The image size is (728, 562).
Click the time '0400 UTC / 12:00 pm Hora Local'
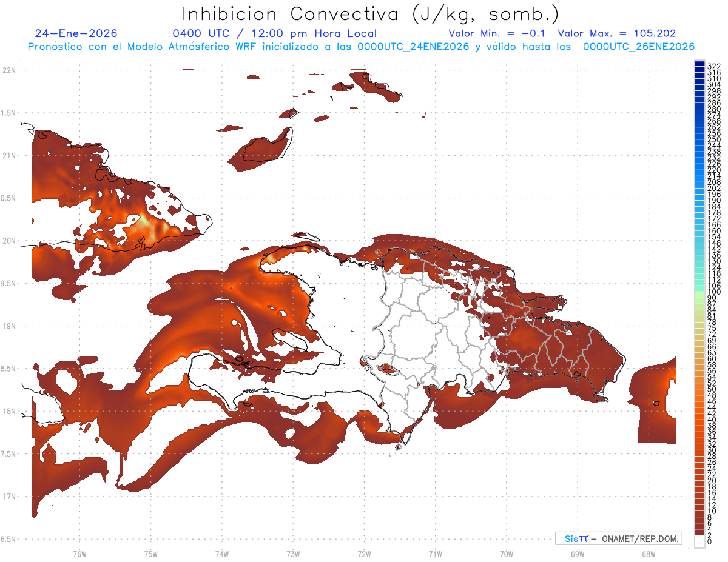[274, 34]
